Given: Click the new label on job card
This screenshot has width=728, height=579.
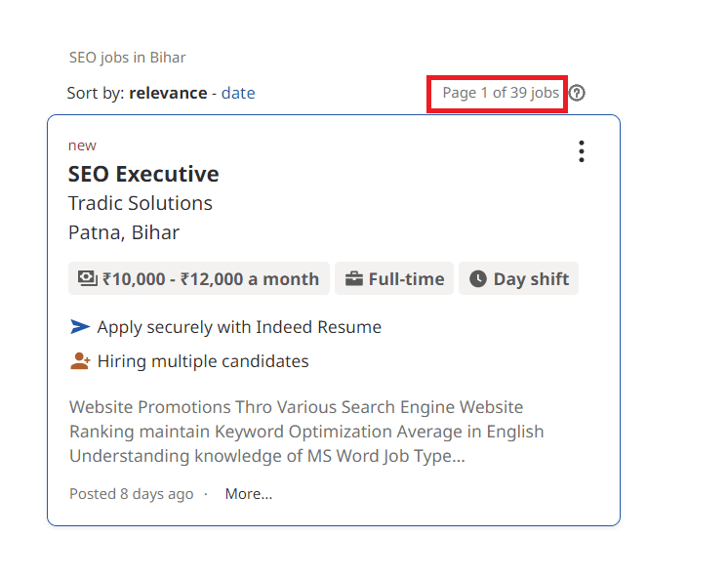Looking at the screenshot, I should pos(82,145).
